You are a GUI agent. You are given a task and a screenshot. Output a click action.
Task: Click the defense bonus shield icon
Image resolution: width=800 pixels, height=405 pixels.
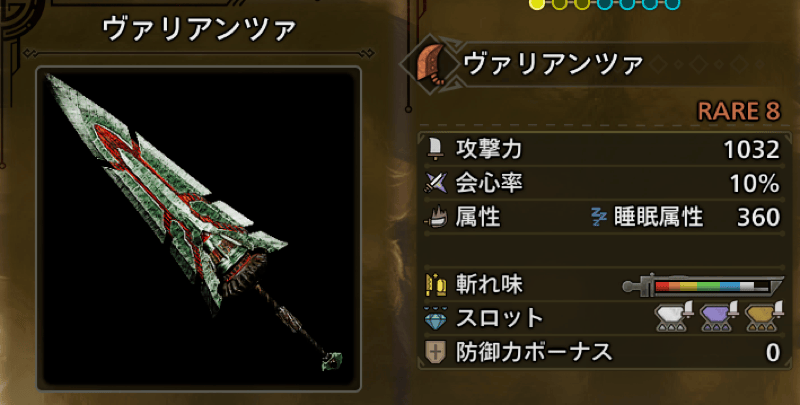pyautogui.click(x=435, y=352)
